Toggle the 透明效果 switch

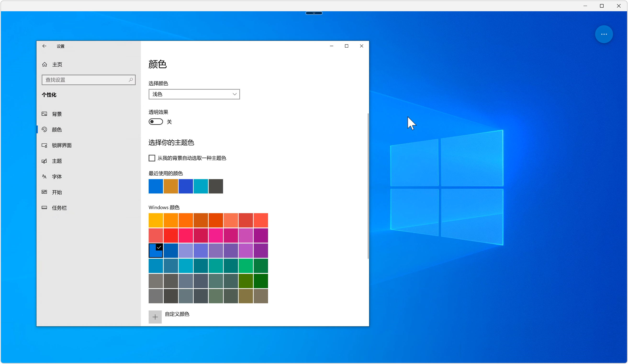156,121
